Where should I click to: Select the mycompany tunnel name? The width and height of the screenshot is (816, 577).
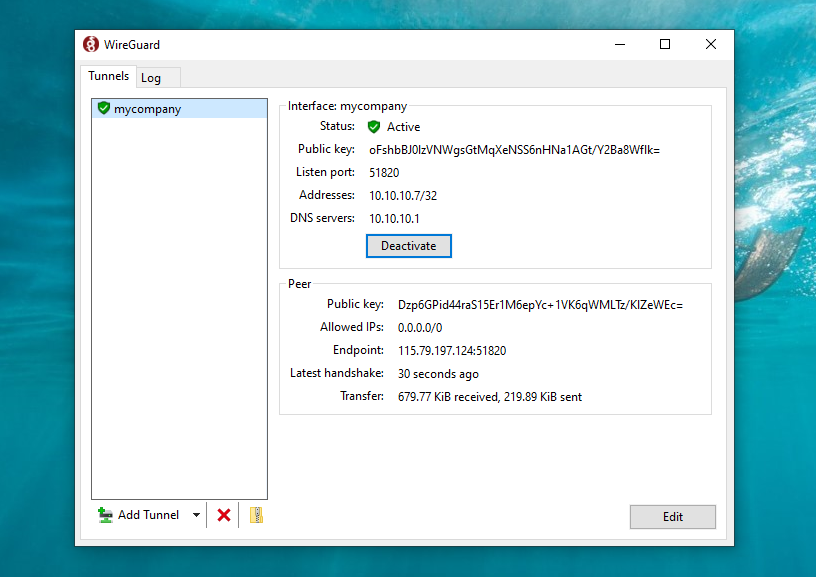[x=148, y=109]
